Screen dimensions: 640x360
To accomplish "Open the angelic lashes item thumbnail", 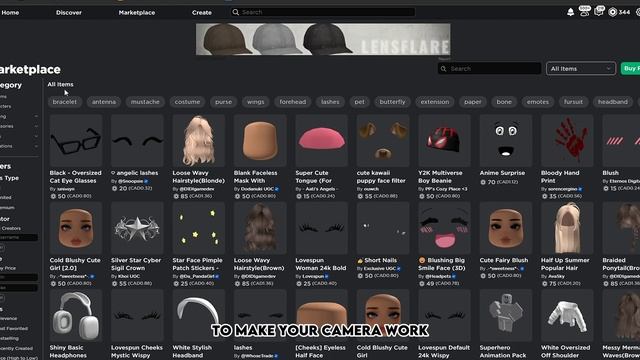I will pyautogui.click(x=137, y=140).
